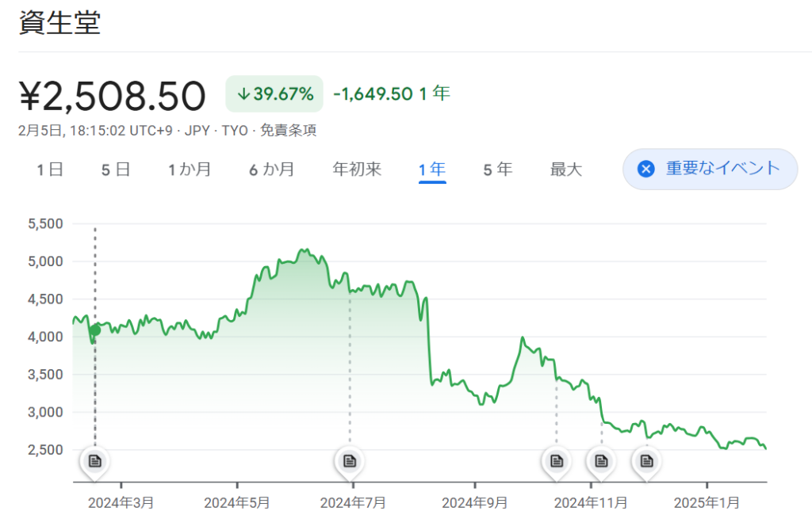This screenshot has height=530, width=812.
Task: Open the event marker icon above 2024年11月 label
Action: (601, 461)
